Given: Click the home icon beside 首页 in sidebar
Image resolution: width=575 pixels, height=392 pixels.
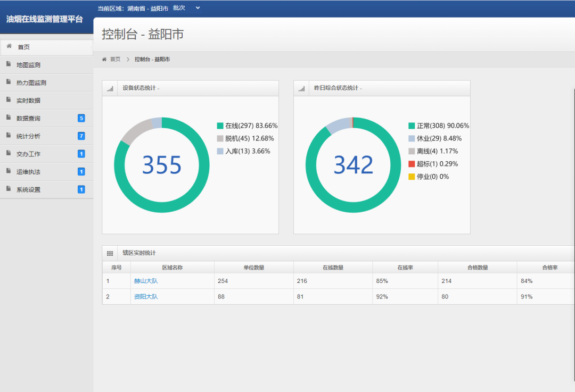Looking at the screenshot, I should [x=9, y=46].
